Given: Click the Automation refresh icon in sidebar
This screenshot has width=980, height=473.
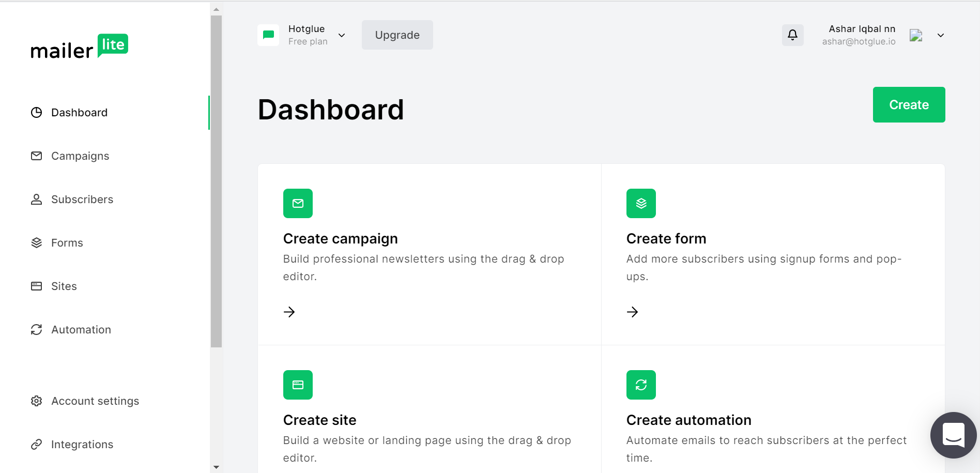Looking at the screenshot, I should click(x=36, y=329).
